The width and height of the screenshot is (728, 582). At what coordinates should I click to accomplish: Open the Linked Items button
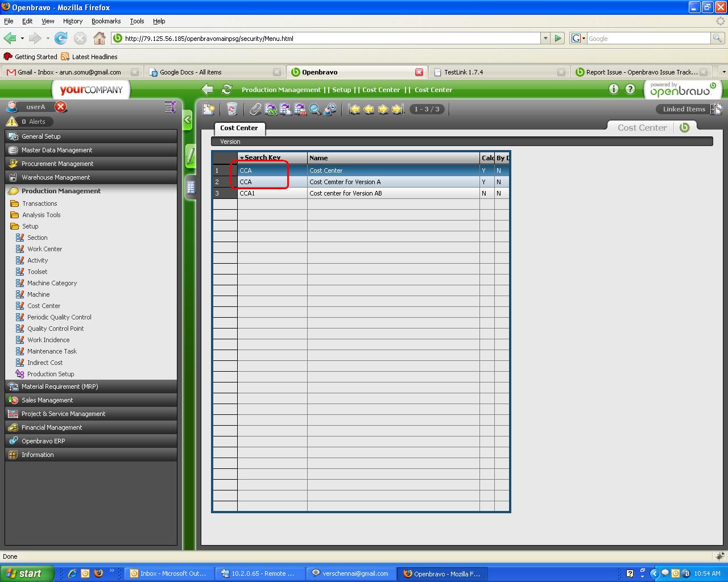689,109
